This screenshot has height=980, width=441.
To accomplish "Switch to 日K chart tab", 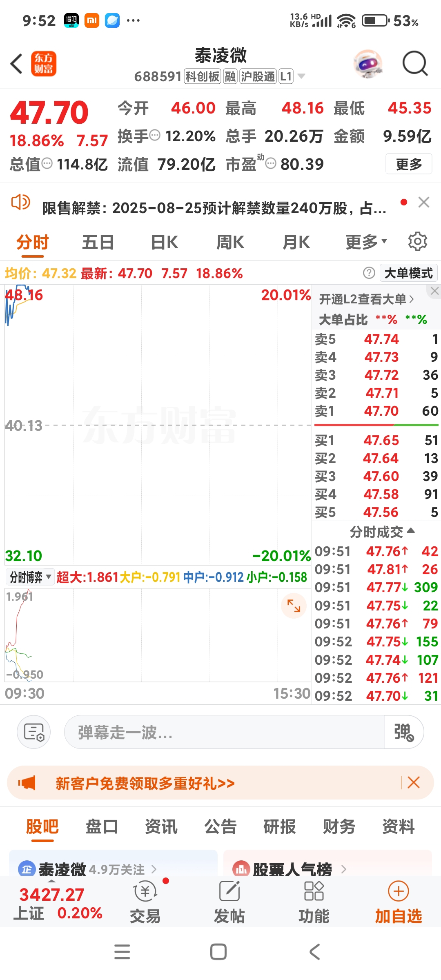I will click(x=165, y=243).
